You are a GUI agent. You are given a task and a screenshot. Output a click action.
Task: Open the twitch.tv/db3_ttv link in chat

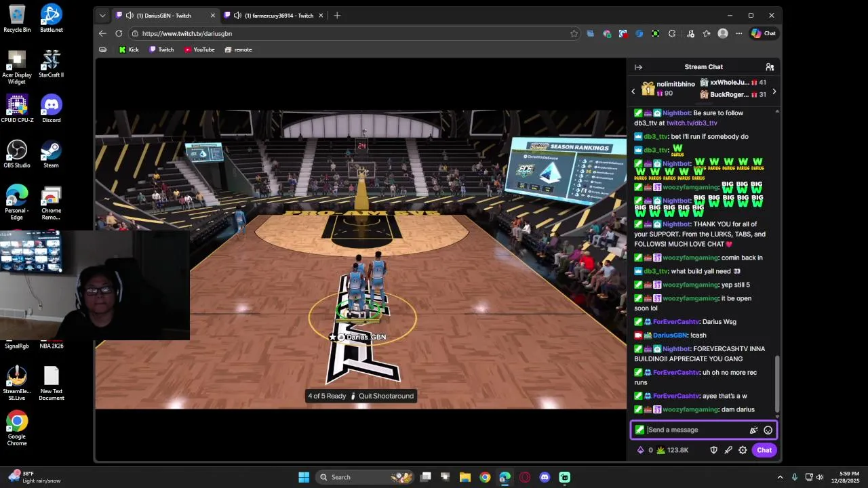point(691,123)
